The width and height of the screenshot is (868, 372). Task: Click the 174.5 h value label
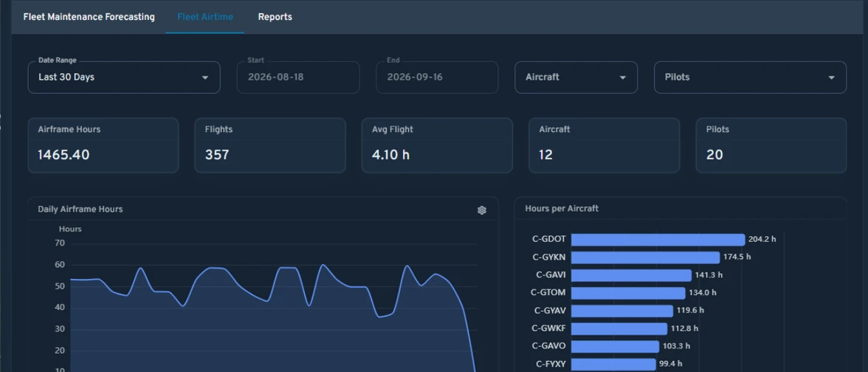[x=737, y=257]
